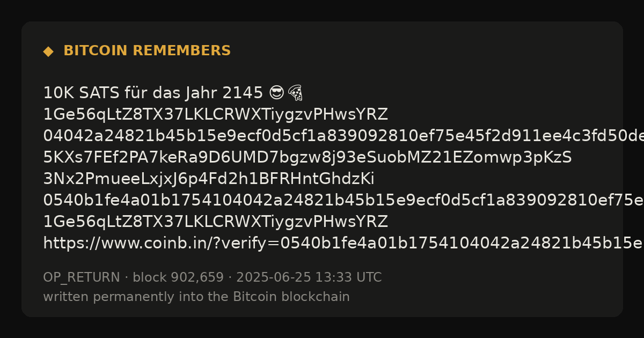Select the key line starting with 5KXs7FEf2PA7
This screenshot has width=644, height=338.
click(x=308, y=158)
